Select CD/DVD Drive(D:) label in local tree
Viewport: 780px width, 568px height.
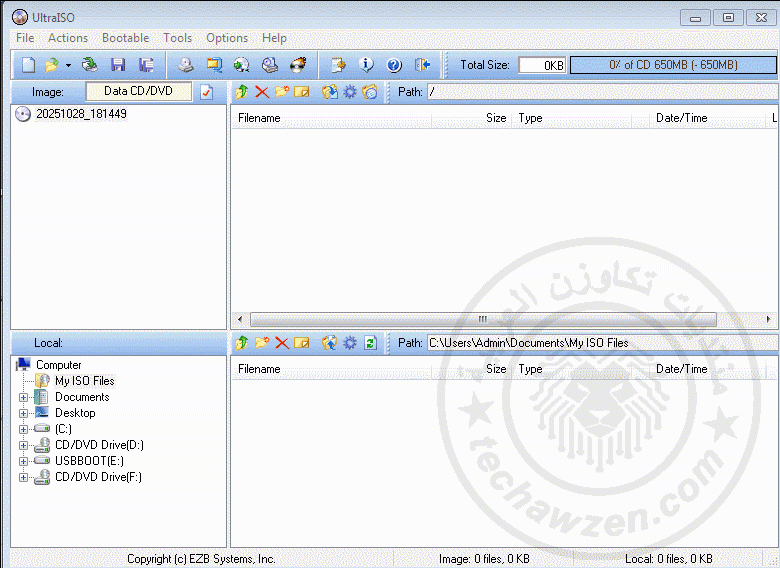coord(99,445)
